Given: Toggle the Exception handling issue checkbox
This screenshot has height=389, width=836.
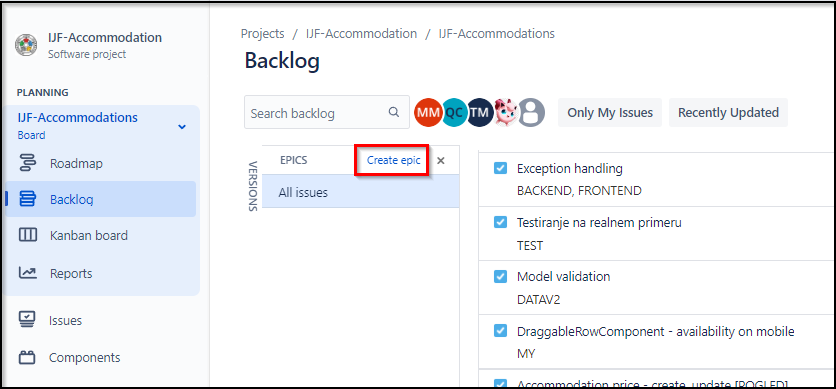Looking at the screenshot, I should pos(500,168).
